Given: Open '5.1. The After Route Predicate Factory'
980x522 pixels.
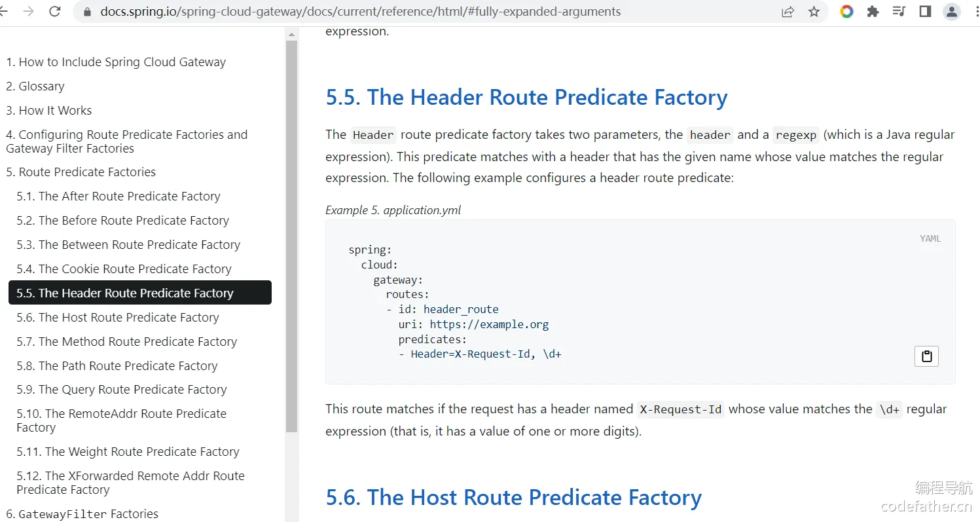Looking at the screenshot, I should point(118,196).
